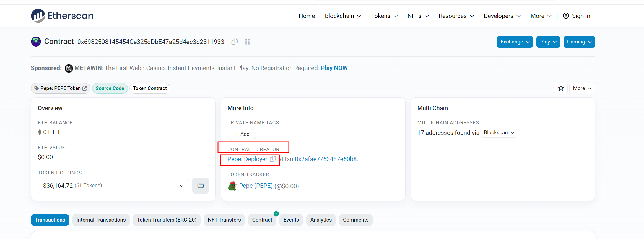
Task: Click the '17 addresses found via' text
Action: pos(448,133)
